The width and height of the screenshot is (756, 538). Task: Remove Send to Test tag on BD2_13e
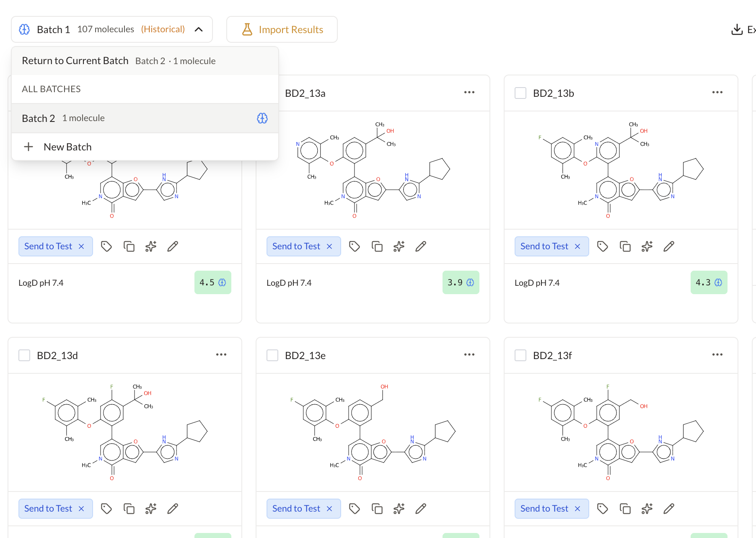(329, 509)
